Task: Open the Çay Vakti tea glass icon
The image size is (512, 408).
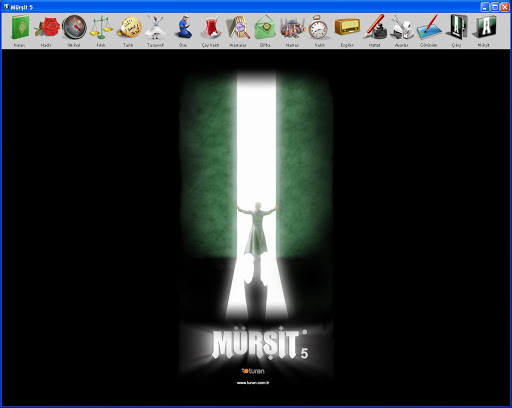Action: click(x=211, y=27)
